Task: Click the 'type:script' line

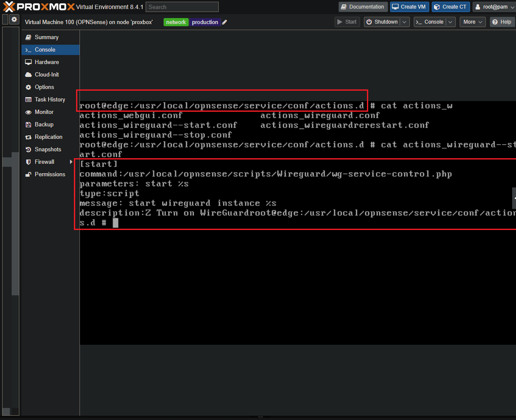Action: [x=110, y=193]
